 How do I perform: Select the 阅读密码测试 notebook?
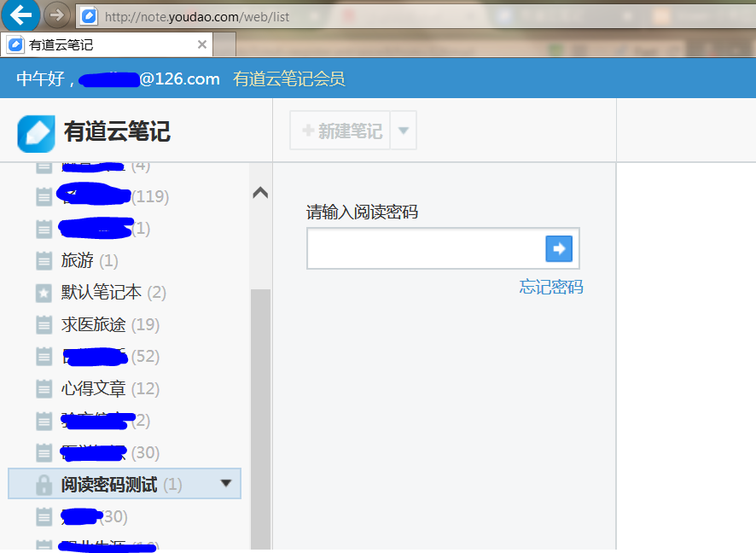point(125,483)
